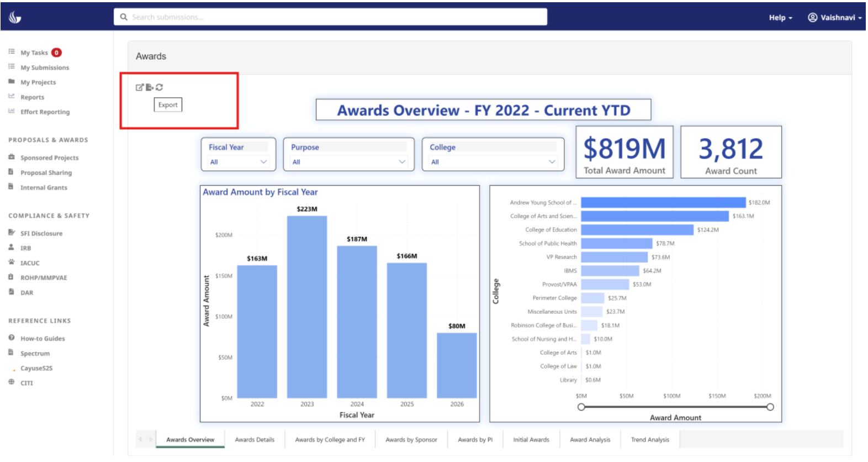Image resolution: width=868 pixels, height=462 pixels.
Task: Click the refresh report icon
Action: tap(160, 87)
